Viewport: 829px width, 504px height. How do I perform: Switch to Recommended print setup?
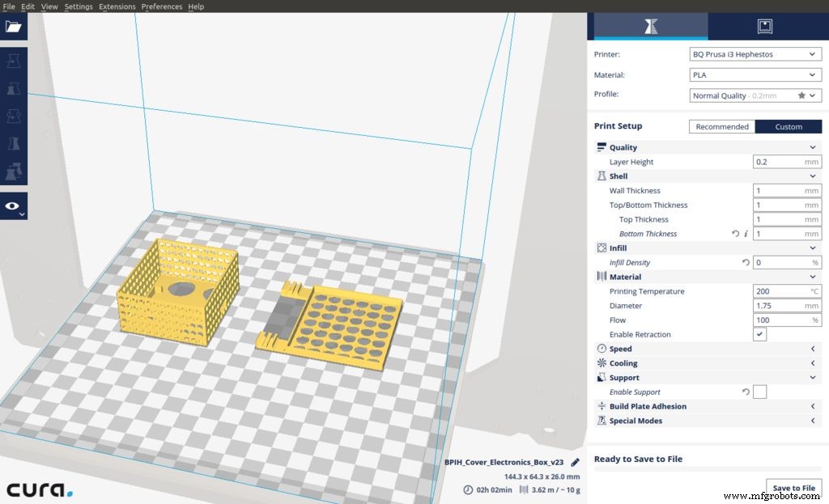click(x=721, y=126)
